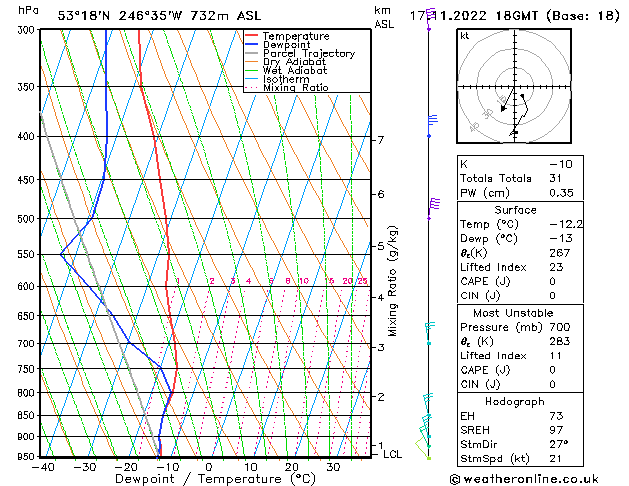Screen dimensions: 629x486
Task: Click the blue wind barb near 400 hPa
Action: coord(432,121)
